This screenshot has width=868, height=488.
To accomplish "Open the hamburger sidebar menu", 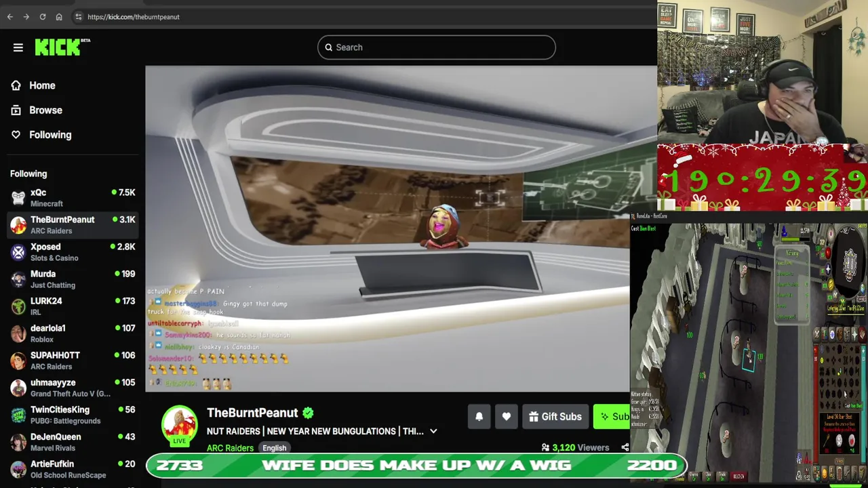I will point(18,47).
